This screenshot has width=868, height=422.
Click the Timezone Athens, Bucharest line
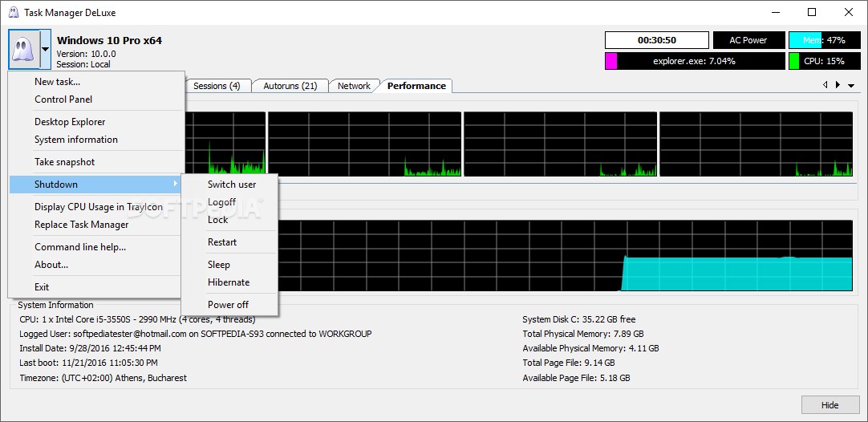coord(103,378)
